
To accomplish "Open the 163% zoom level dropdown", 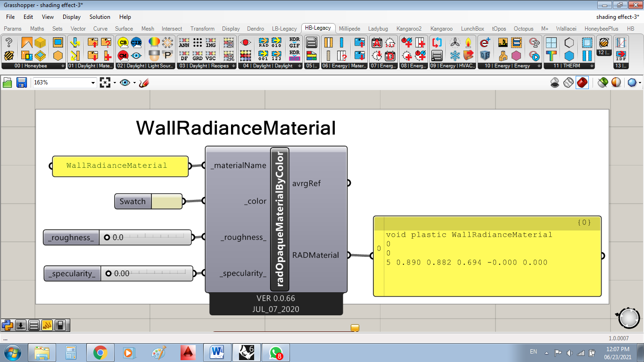I will point(64,82).
